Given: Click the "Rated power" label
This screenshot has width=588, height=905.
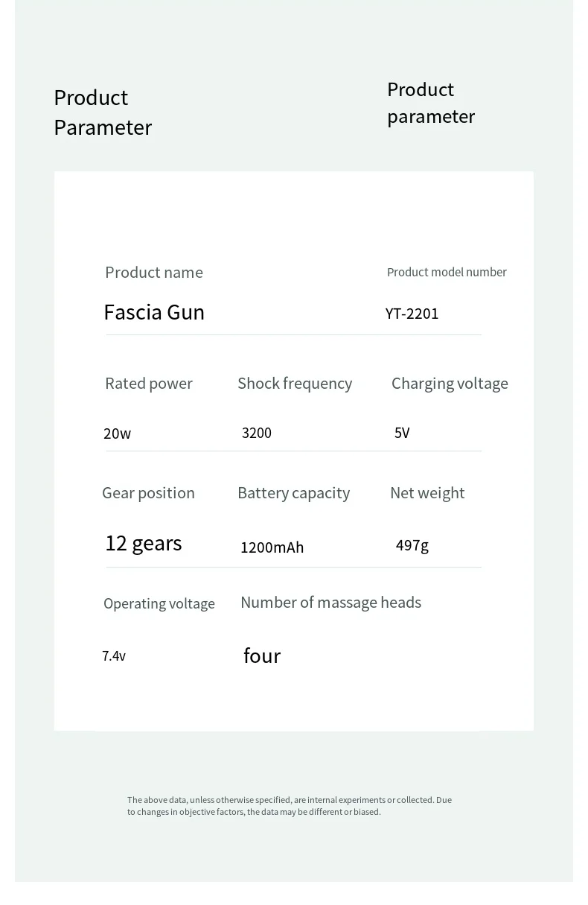Looking at the screenshot, I should tap(149, 384).
